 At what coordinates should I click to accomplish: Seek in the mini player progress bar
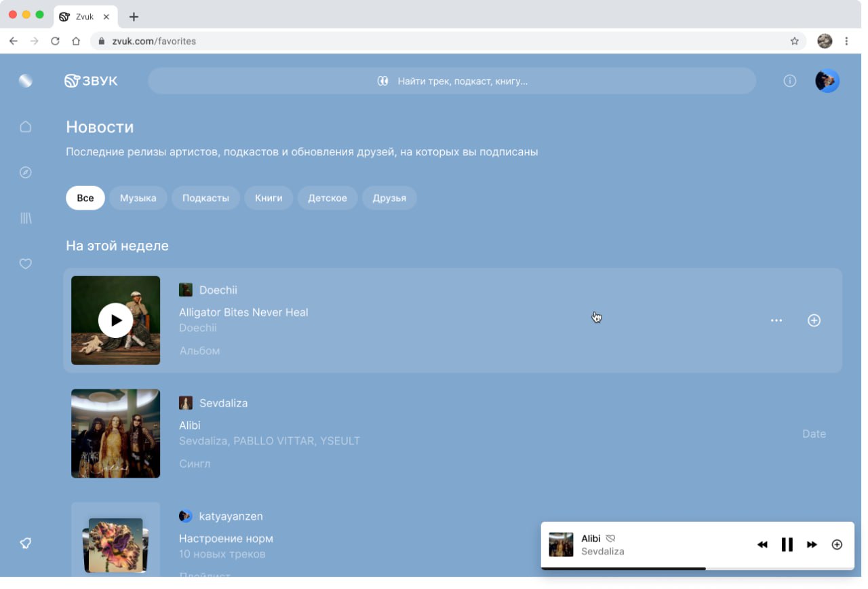(697, 568)
